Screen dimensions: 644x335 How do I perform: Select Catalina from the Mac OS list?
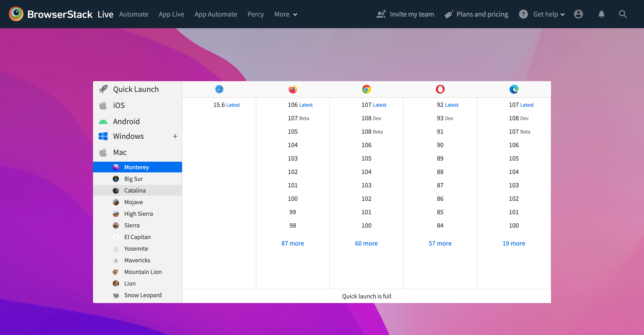tap(135, 190)
